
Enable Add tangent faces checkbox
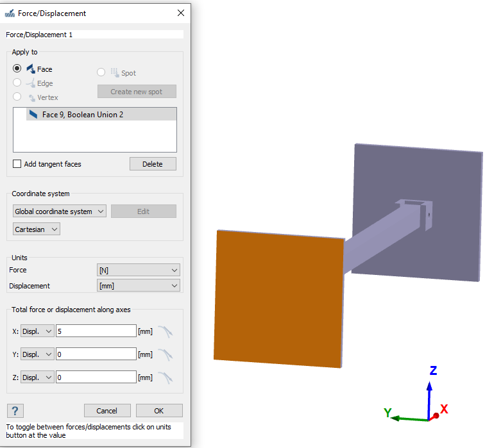pos(17,163)
